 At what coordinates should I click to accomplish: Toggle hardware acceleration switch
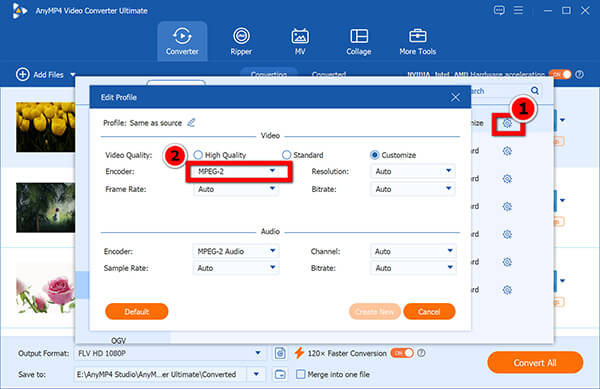[x=560, y=74]
